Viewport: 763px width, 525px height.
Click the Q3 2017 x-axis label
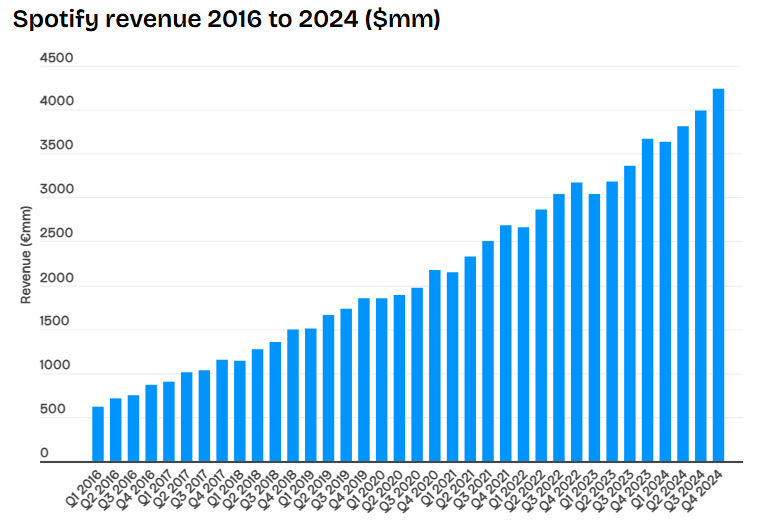tap(189, 490)
